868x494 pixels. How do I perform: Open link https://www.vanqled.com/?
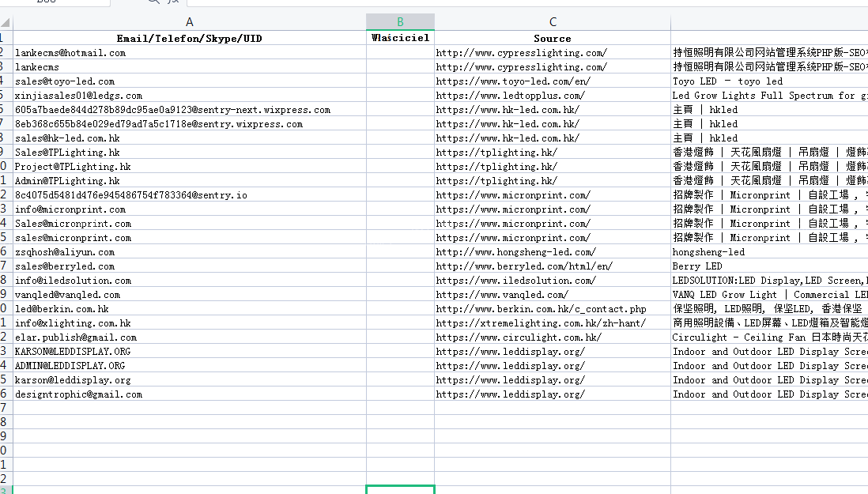[502, 295]
